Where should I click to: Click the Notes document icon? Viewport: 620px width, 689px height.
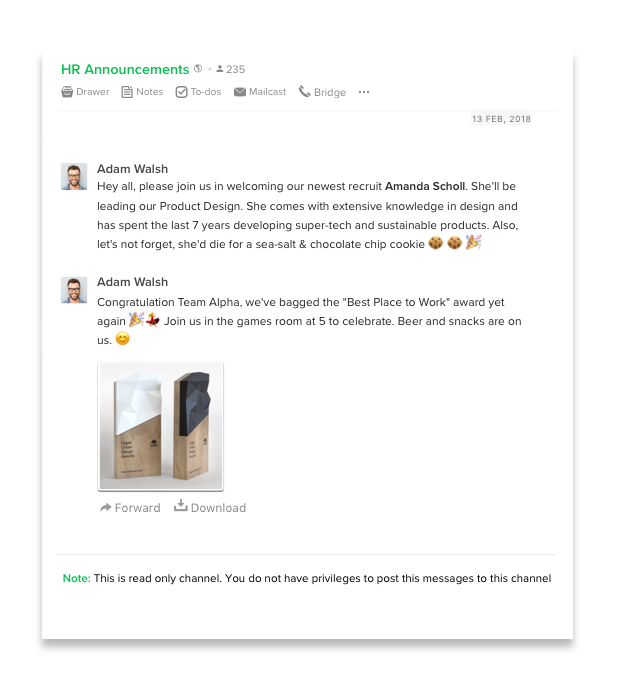127,92
